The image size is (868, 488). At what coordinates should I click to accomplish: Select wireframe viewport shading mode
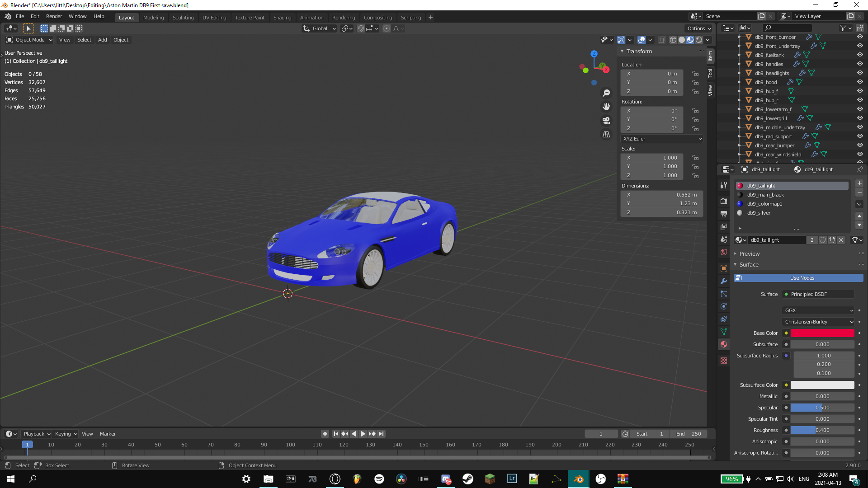(673, 40)
